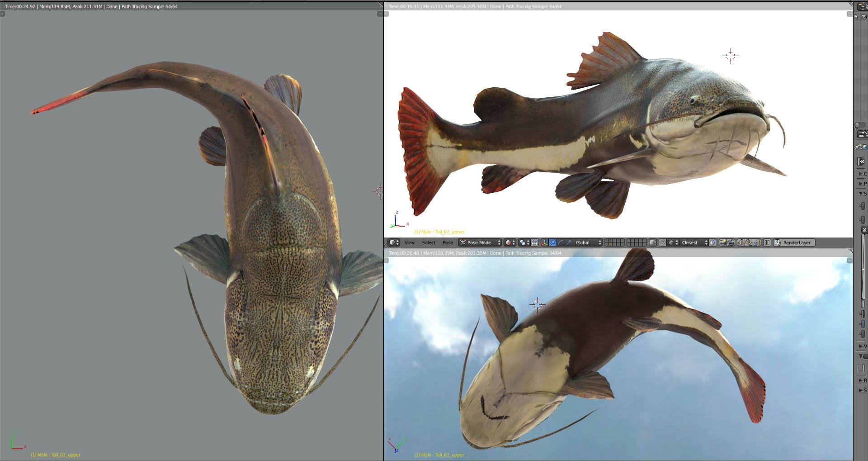The image size is (868, 461).
Task: Select the translate manipulator arrow
Action: pos(552,242)
